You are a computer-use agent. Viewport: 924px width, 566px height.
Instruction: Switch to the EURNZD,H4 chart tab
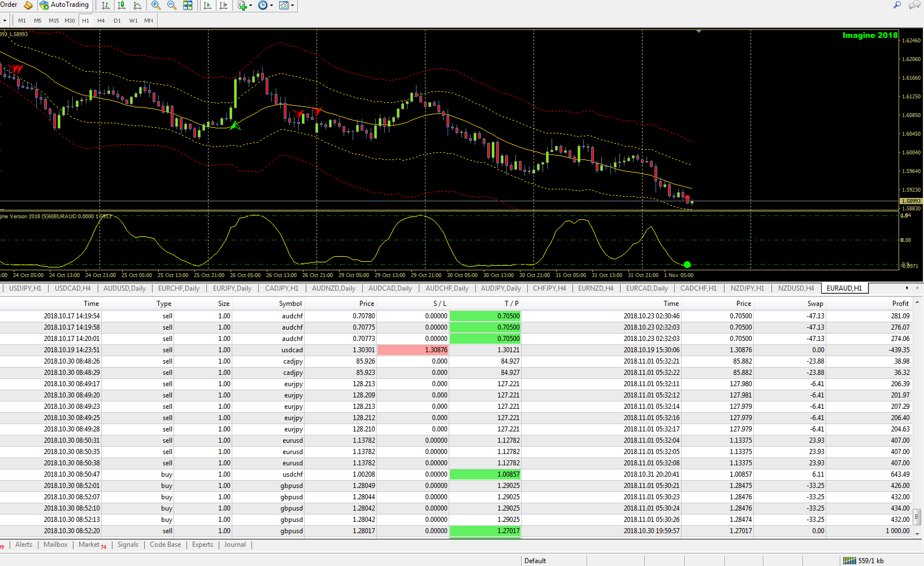coord(596,288)
